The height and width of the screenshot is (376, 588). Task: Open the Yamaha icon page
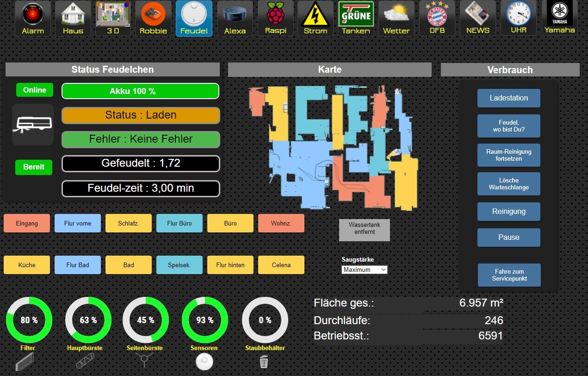[560, 19]
